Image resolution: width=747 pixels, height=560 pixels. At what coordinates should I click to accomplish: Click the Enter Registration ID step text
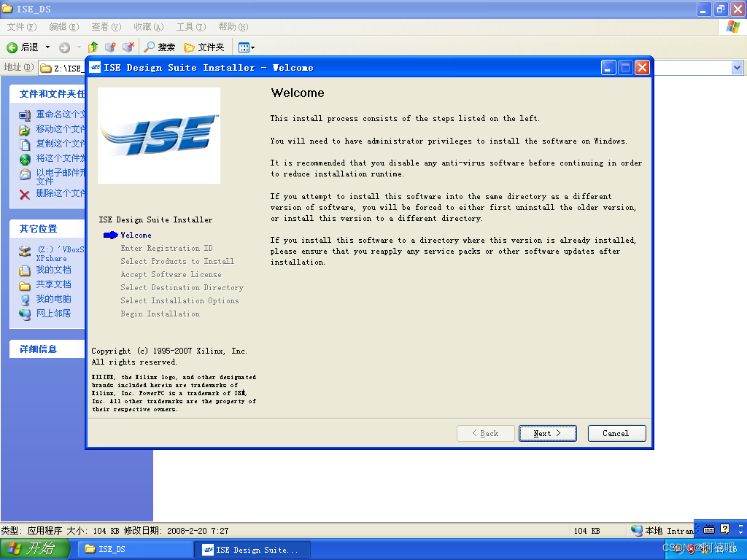(167, 248)
